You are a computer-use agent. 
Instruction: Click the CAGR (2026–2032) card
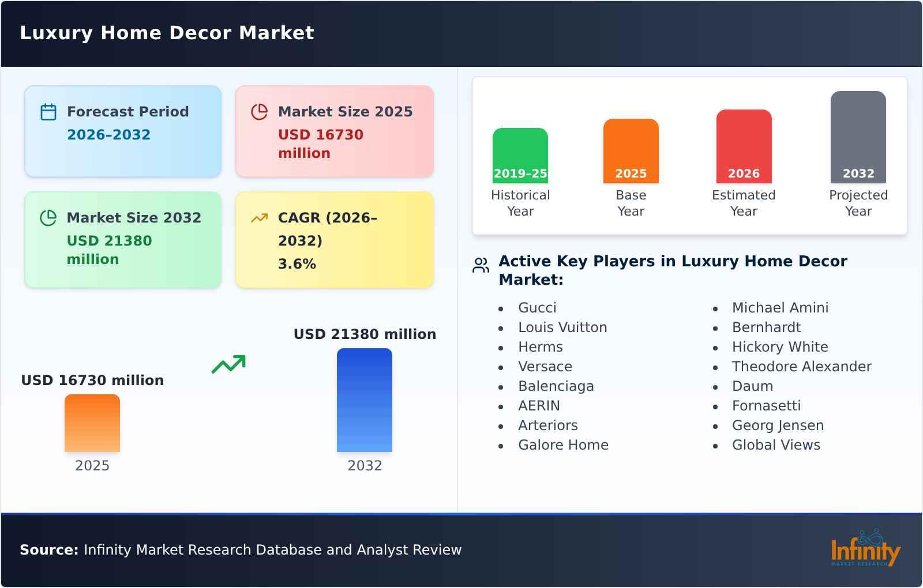[333, 239]
